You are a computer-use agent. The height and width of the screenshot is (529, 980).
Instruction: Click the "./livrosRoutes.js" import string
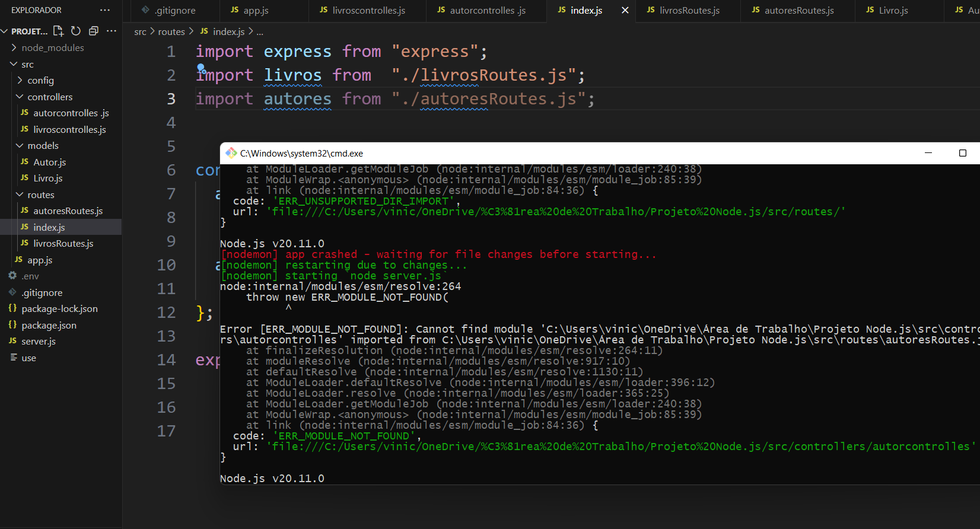pyautogui.click(x=483, y=75)
